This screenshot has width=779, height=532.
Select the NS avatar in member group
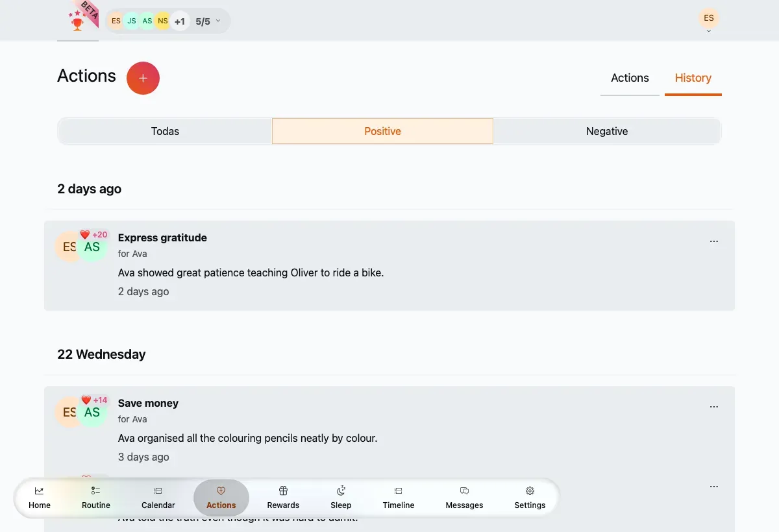(163, 21)
